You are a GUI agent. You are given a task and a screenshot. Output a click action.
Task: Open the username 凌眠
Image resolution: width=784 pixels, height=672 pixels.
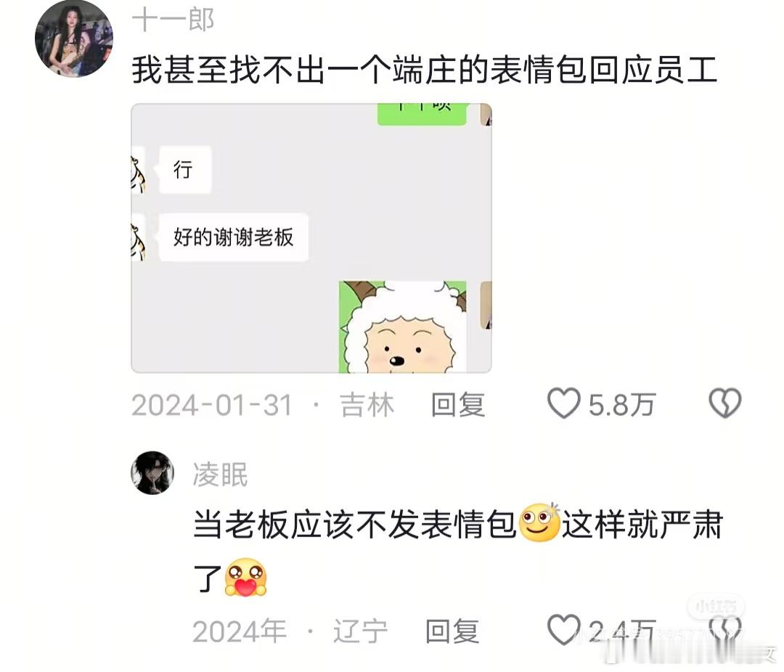(x=221, y=475)
